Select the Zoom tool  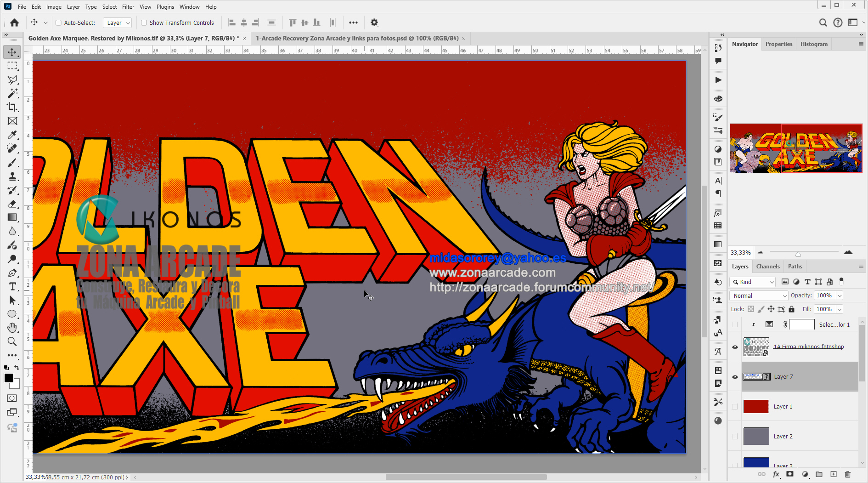click(x=12, y=341)
